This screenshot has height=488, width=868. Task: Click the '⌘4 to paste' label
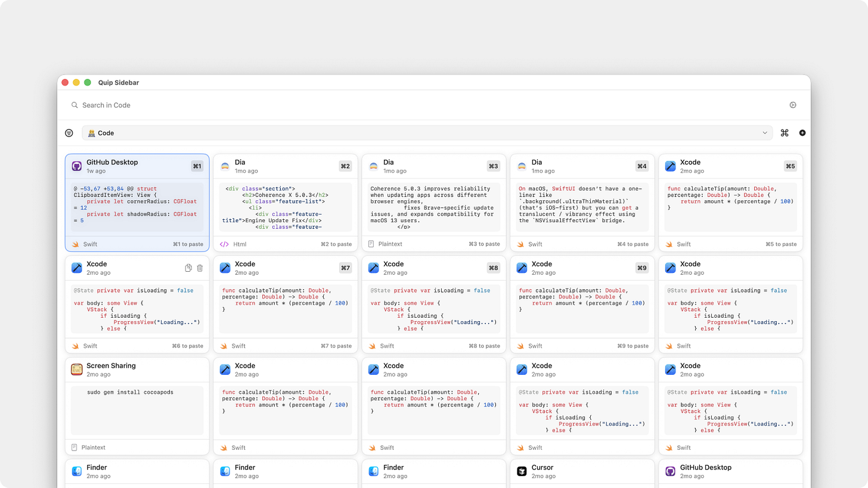(633, 244)
